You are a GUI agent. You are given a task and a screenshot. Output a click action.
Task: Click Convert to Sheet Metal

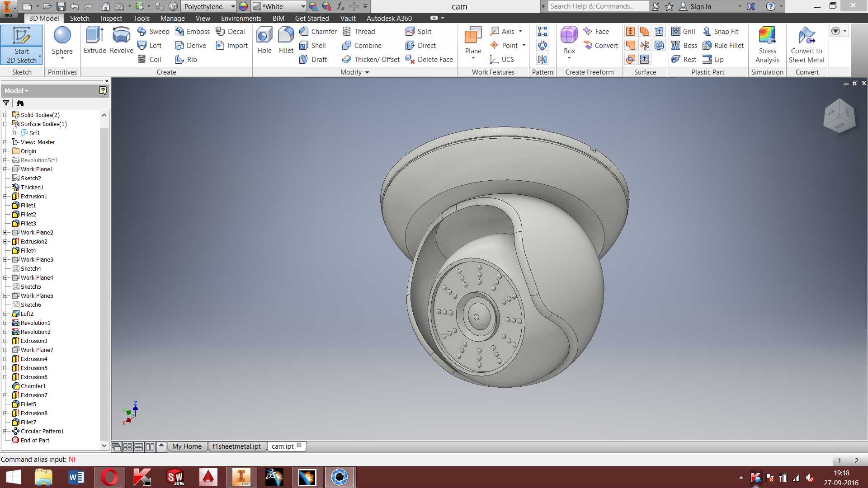click(807, 45)
